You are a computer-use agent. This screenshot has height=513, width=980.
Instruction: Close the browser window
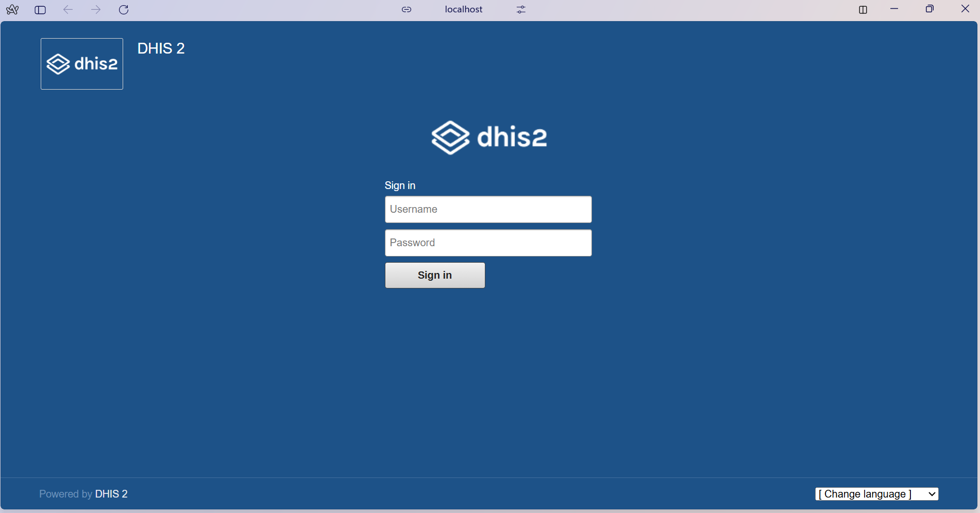pyautogui.click(x=965, y=9)
